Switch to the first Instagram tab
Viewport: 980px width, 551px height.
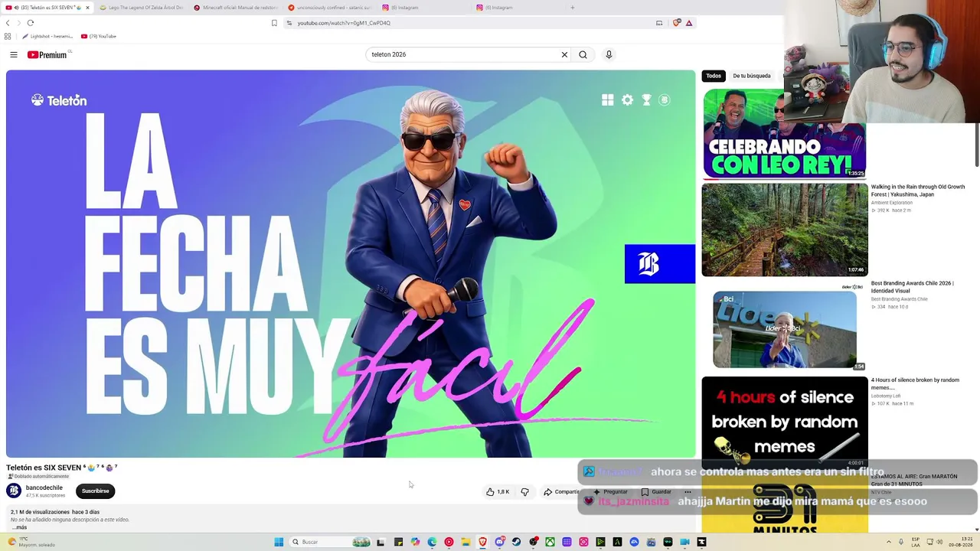tap(423, 8)
